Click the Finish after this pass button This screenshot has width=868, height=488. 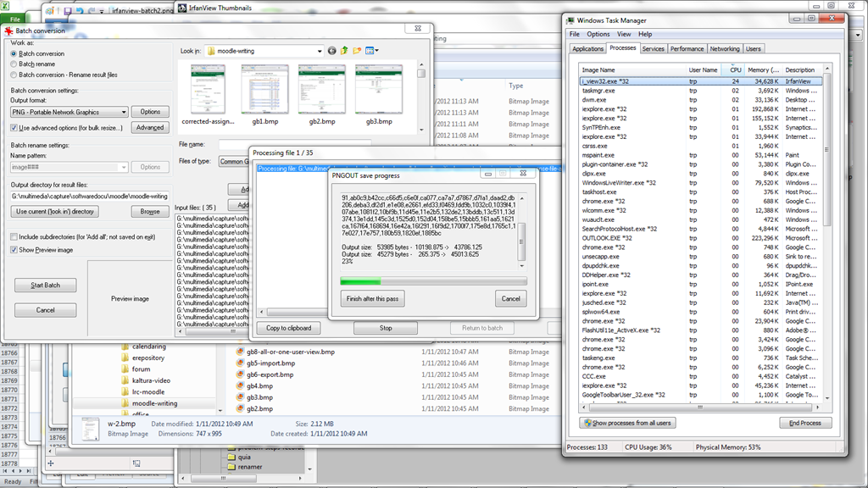click(374, 299)
